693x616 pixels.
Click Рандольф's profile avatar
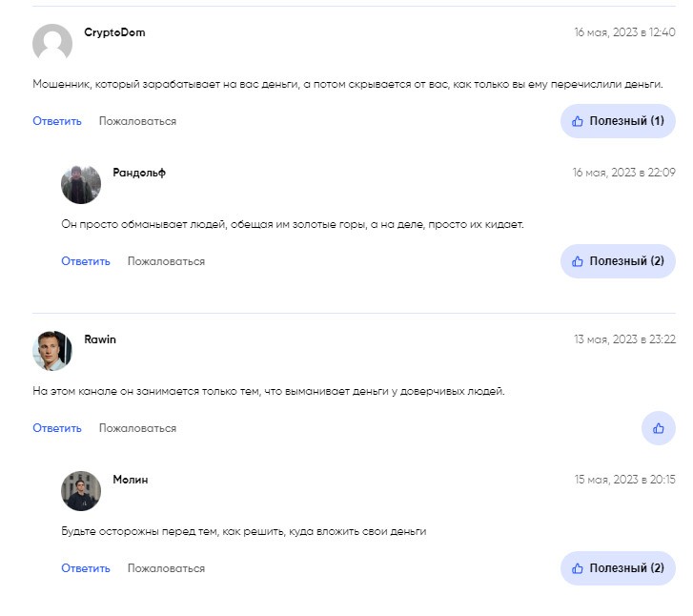pos(81,184)
